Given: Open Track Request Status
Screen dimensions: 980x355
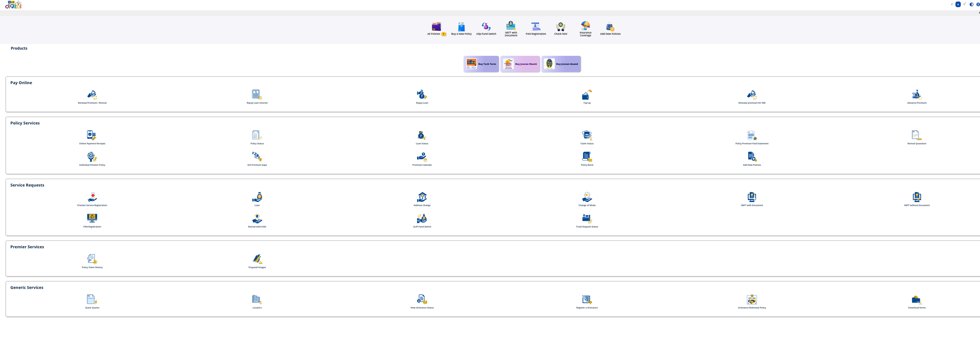Looking at the screenshot, I should [x=587, y=219].
